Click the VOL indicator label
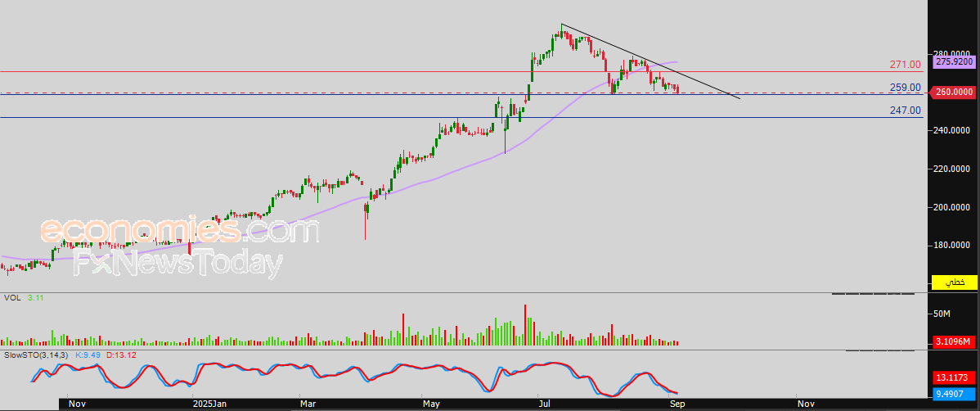 click(12, 298)
